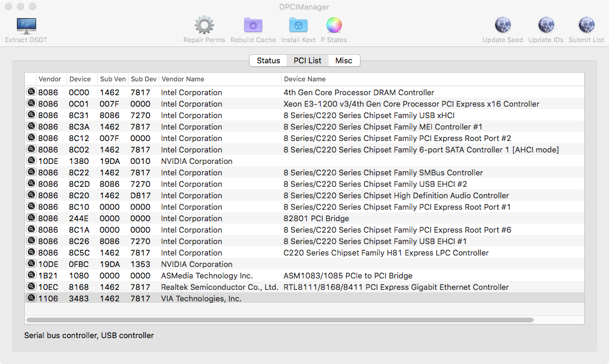Image resolution: width=609 pixels, height=364 pixels.
Task: Select the ASMedia Technology Inc. row
Action: tap(207, 275)
